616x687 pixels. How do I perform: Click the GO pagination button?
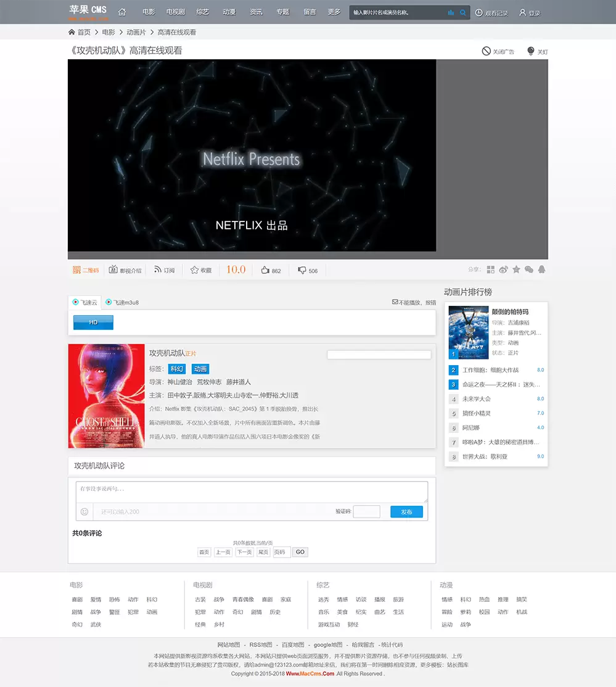pyautogui.click(x=300, y=552)
